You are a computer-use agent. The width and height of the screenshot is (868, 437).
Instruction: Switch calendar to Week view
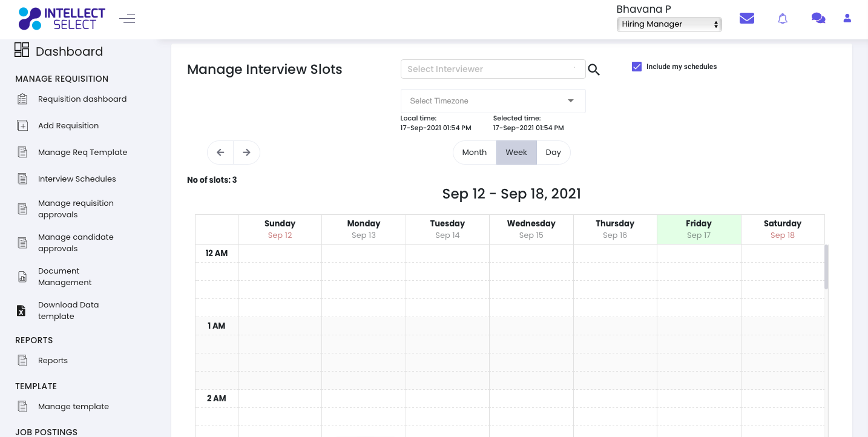(x=516, y=153)
